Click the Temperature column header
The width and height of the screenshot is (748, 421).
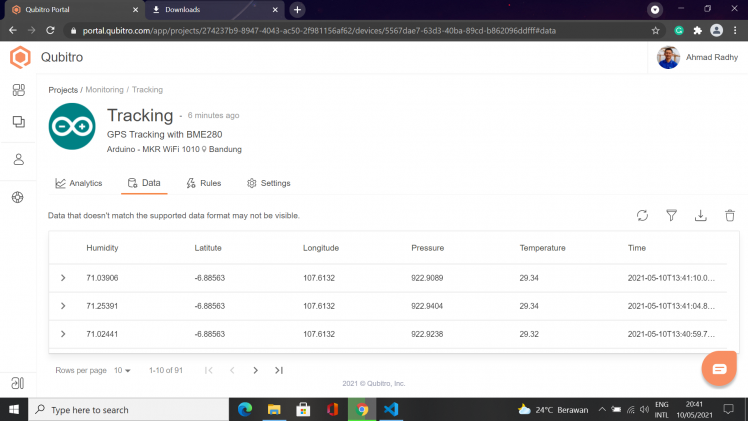(542, 248)
